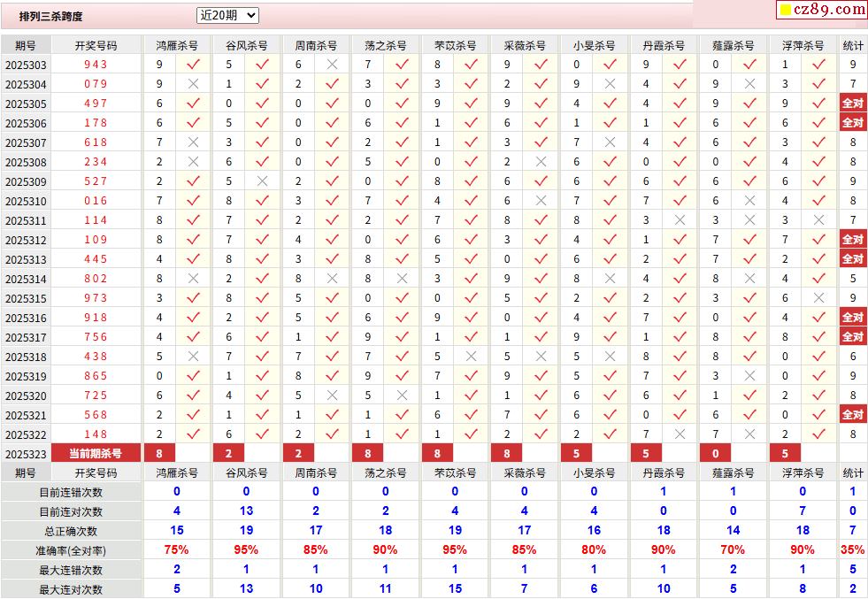The image size is (868, 599).
Task: Click the 全对 badge in row 2025321
Action: 852,415
